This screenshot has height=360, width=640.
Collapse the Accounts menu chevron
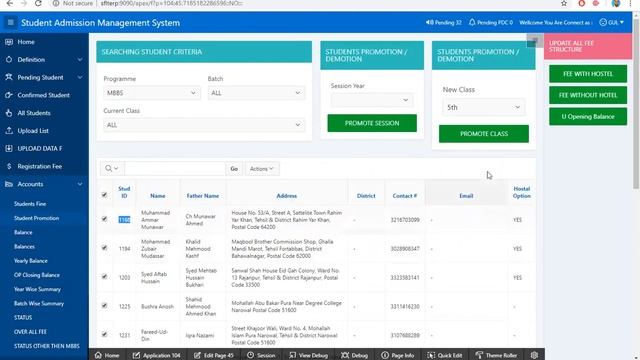point(80,184)
